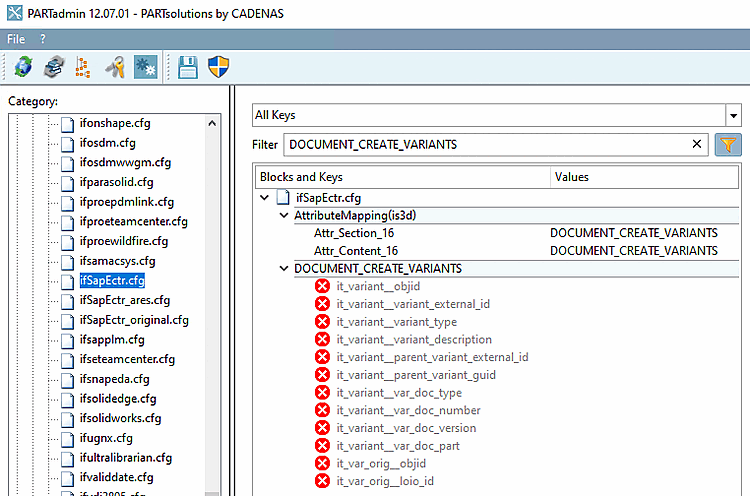Click the gears configuration toolbar icon
750x496 pixels.
coord(144,67)
